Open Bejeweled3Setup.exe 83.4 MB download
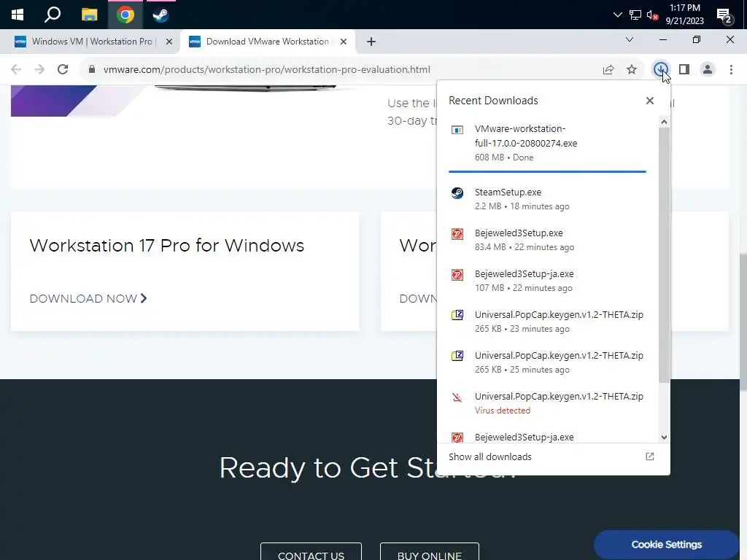 547,239
